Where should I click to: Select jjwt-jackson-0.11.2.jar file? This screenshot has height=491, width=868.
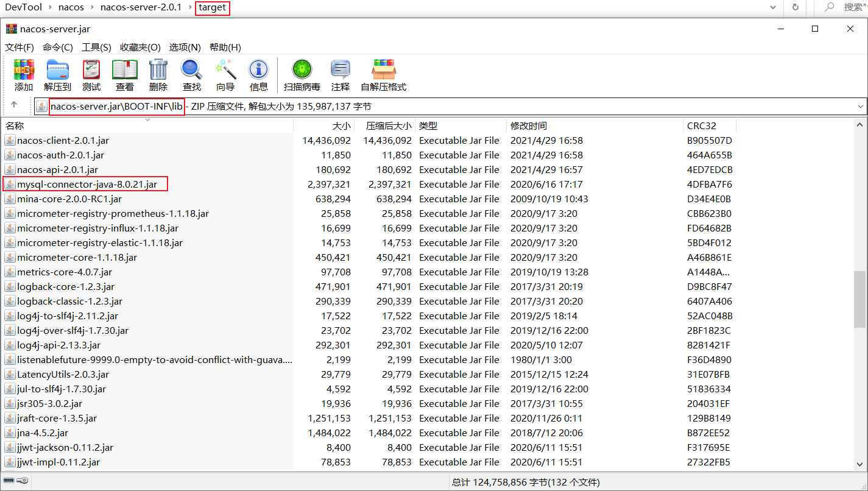[x=65, y=447]
